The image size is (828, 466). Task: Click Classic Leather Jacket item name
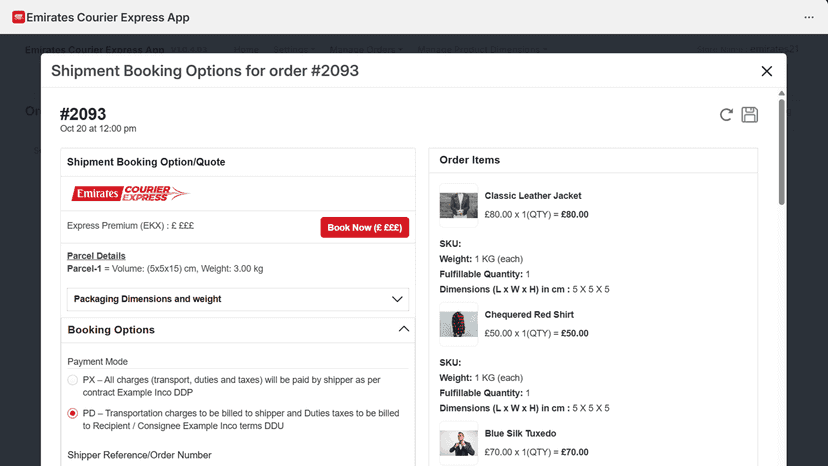533,195
